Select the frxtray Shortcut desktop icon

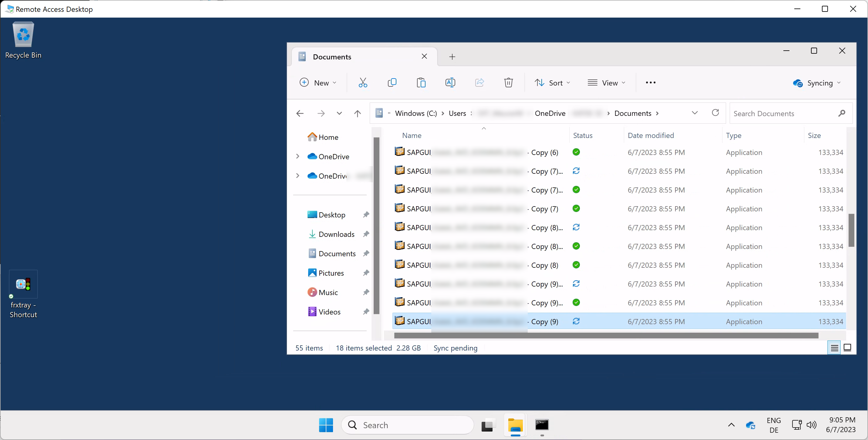pos(23,294)
